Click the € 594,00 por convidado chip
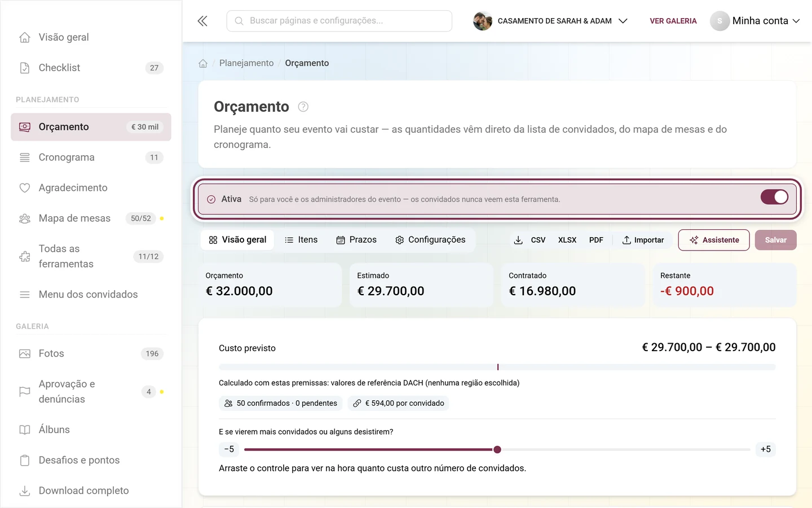 pos(399,403)
